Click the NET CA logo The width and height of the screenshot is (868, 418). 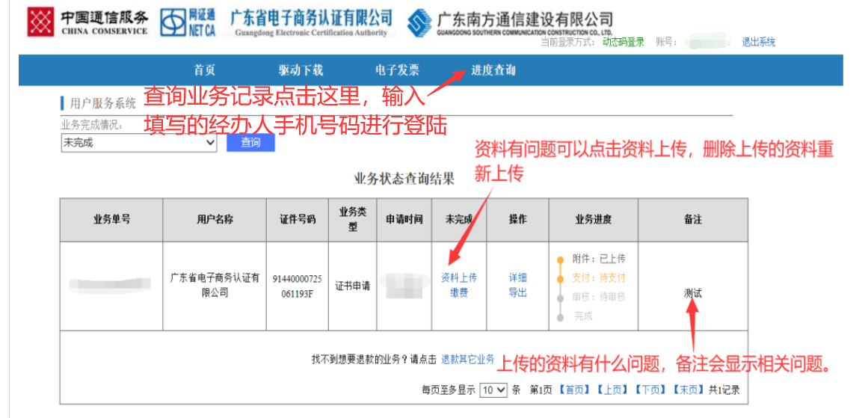187,22
